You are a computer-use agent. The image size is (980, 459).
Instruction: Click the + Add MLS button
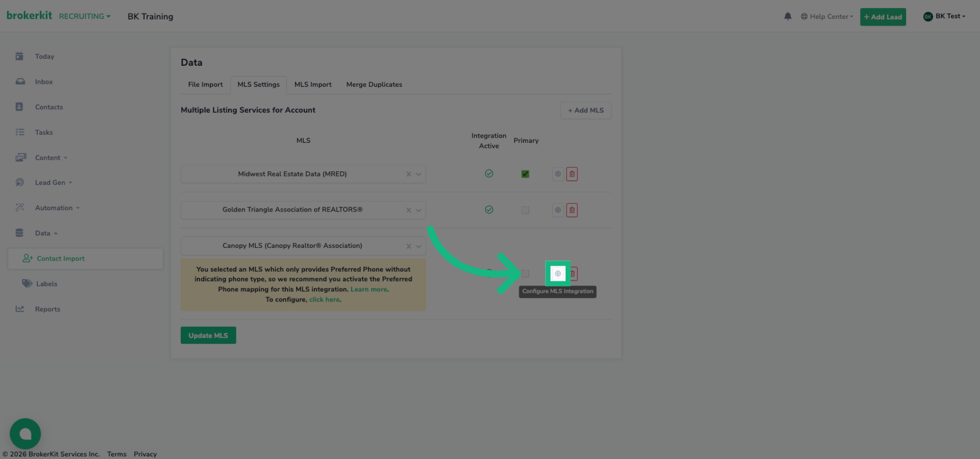tap(586, 110)
